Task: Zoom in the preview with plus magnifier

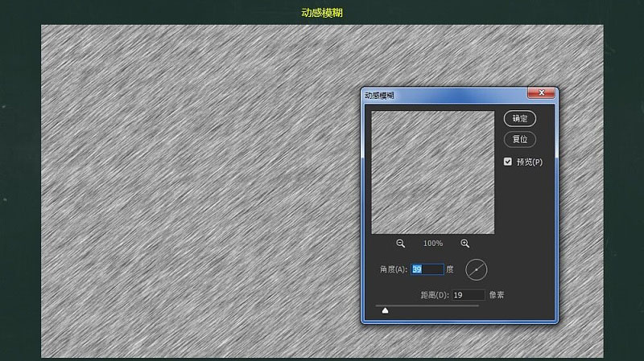Action: tap(464, 244)
